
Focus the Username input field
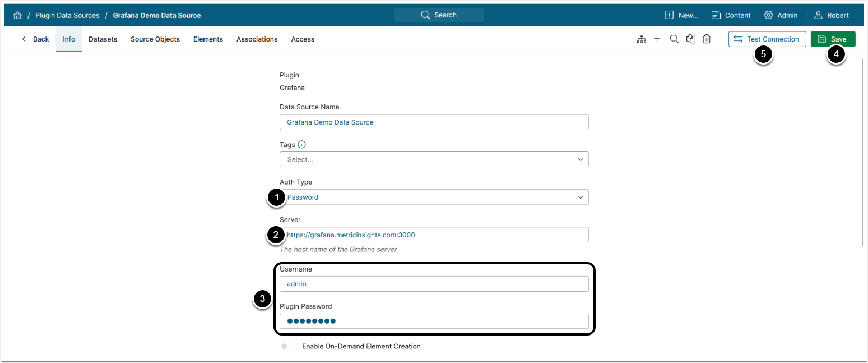click(x=434, y=284)
